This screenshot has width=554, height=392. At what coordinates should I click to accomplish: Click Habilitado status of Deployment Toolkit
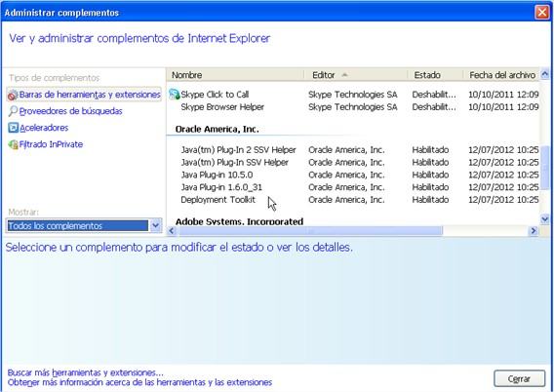430,200
